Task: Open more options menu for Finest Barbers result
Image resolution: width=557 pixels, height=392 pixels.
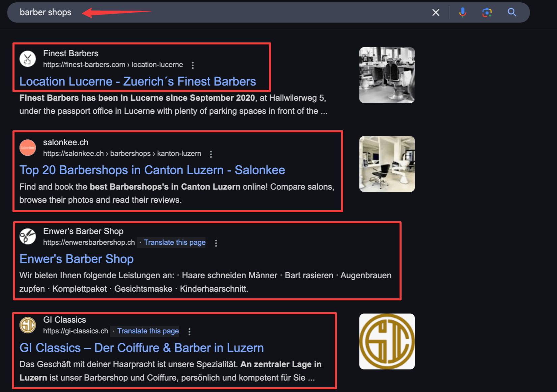Action: coord(193,65)
